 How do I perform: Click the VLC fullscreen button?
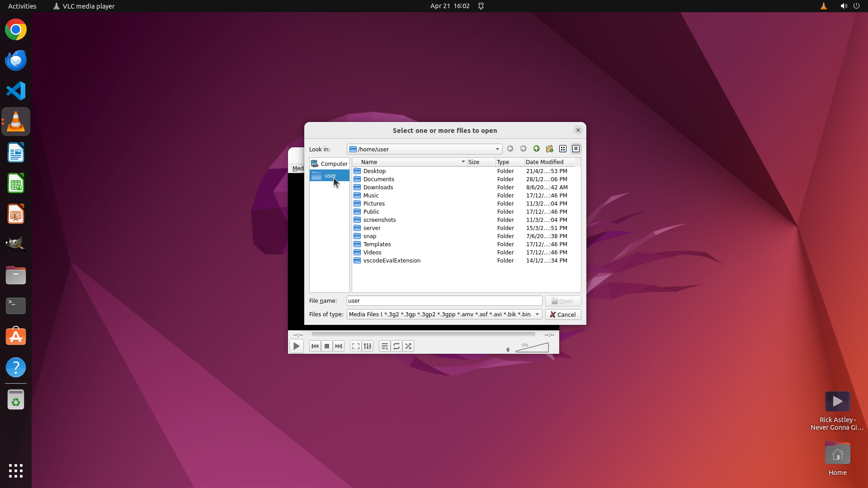point(356,347)
